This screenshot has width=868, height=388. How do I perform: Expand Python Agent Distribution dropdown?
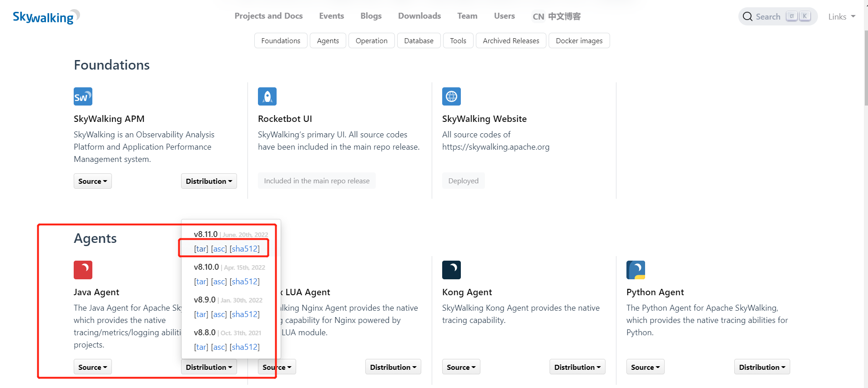tap(762, 367)
